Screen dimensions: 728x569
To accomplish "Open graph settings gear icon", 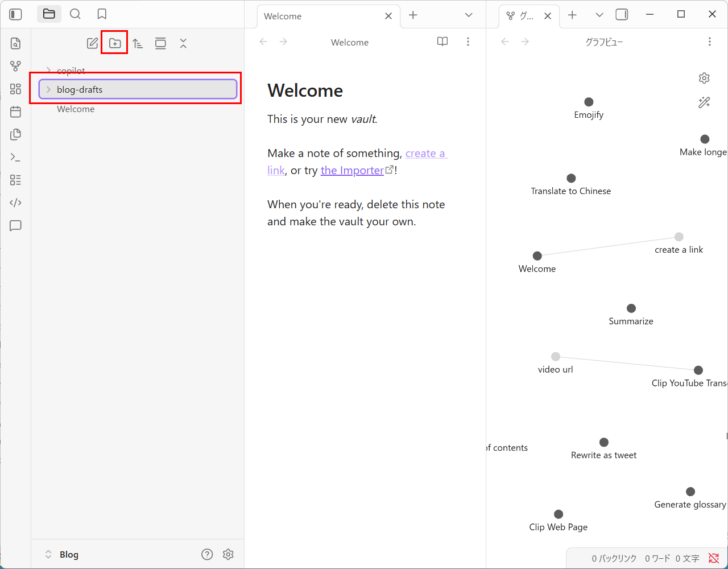I will (704, 78).
